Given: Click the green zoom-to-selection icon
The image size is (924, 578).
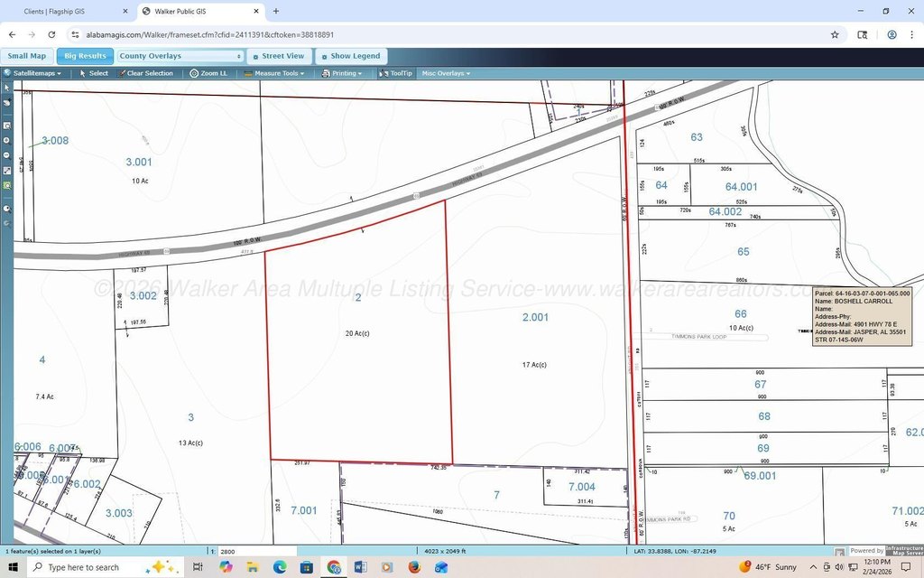Looking at the screenshot, I should click(x=7, y=185).
